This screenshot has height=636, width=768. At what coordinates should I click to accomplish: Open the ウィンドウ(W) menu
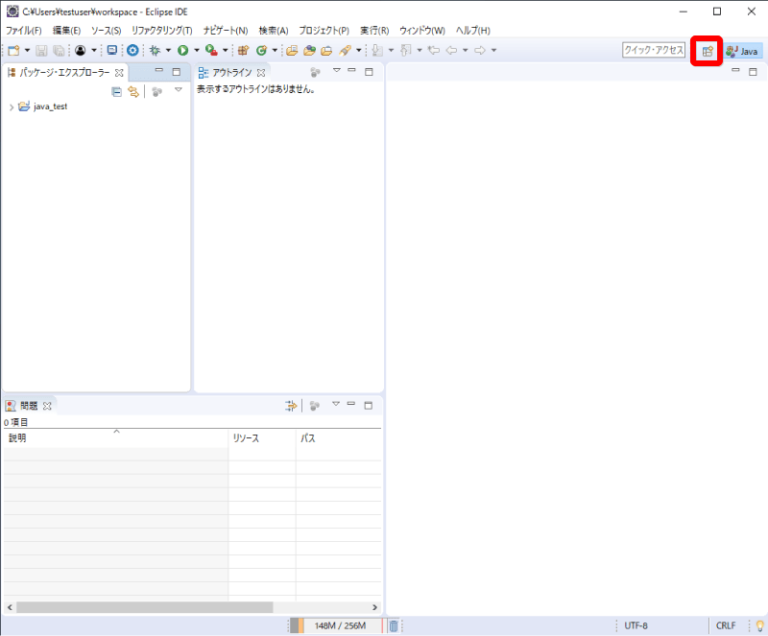pos(422,31)
